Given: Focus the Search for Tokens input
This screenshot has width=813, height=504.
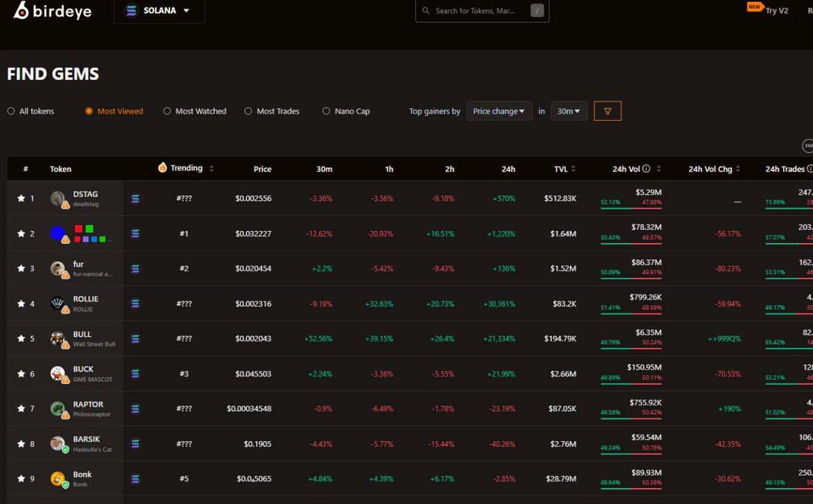Looking at the screenshot, I should [482, 11].
